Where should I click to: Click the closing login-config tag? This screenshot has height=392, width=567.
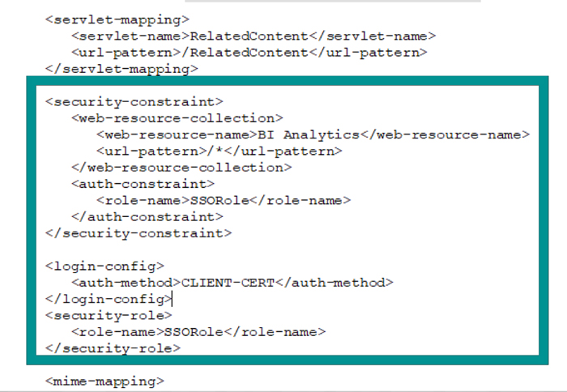click(109, 299)
